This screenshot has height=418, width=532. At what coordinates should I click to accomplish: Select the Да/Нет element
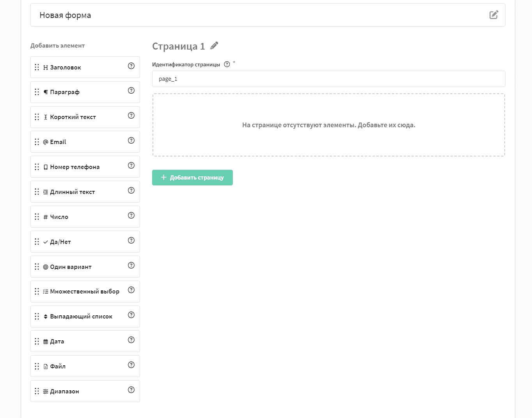click(85, 242)
